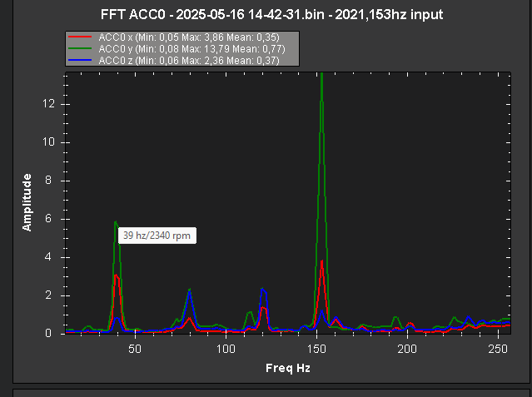Click the y-axis tick label 10
Screen dimensions: 532x397
pos(48,141)
